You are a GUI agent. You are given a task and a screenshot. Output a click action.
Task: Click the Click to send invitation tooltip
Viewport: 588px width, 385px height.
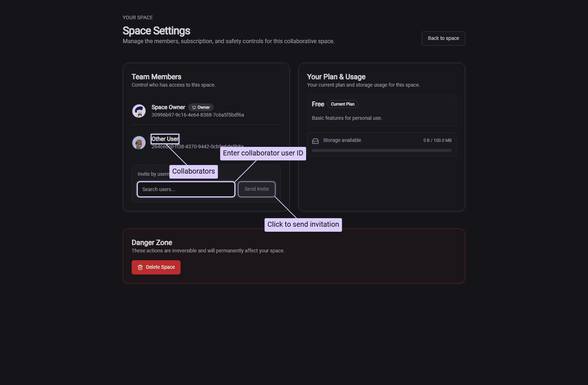point(303,225)
